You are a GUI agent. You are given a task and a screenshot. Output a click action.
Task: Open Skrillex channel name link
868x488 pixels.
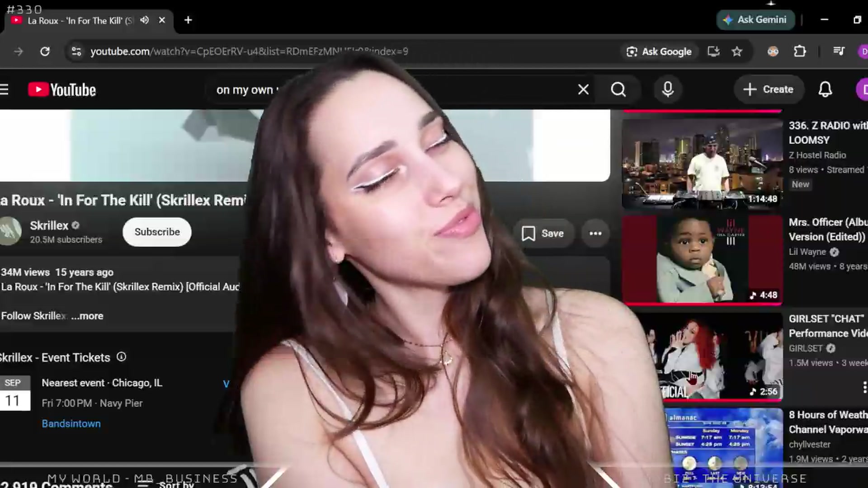pyautogui.click(x=49, y=225)
